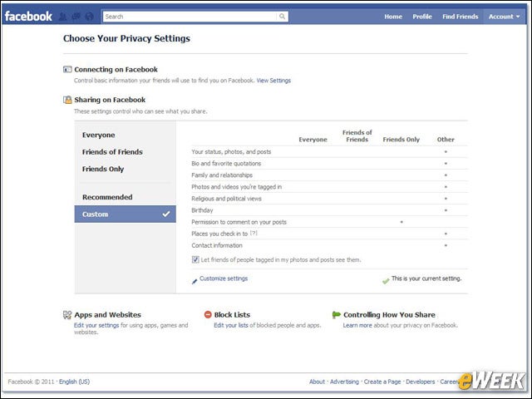Open friend requests icon in header
Viewport: 532px width, 399px height.
[x=62, y=17]
